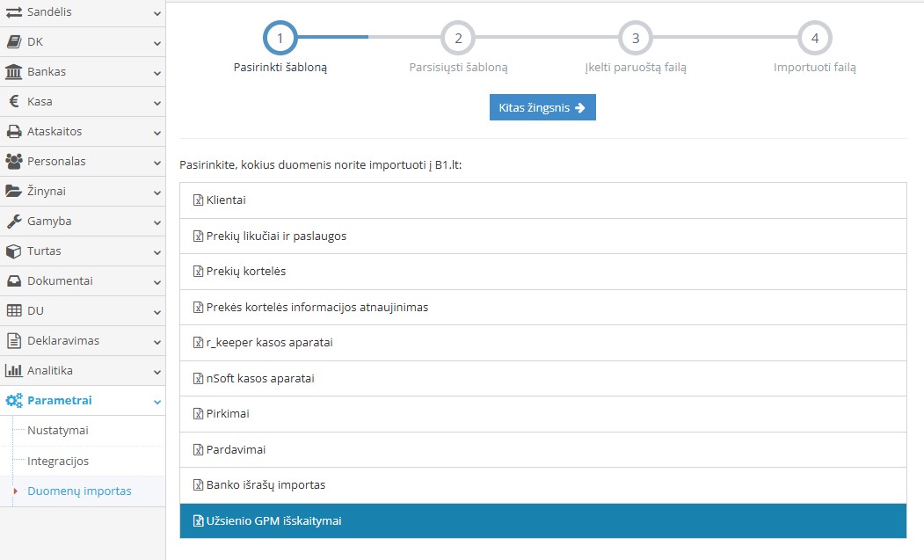
Task: Choose Banko išrašų importas template
Action: (266, 484)
